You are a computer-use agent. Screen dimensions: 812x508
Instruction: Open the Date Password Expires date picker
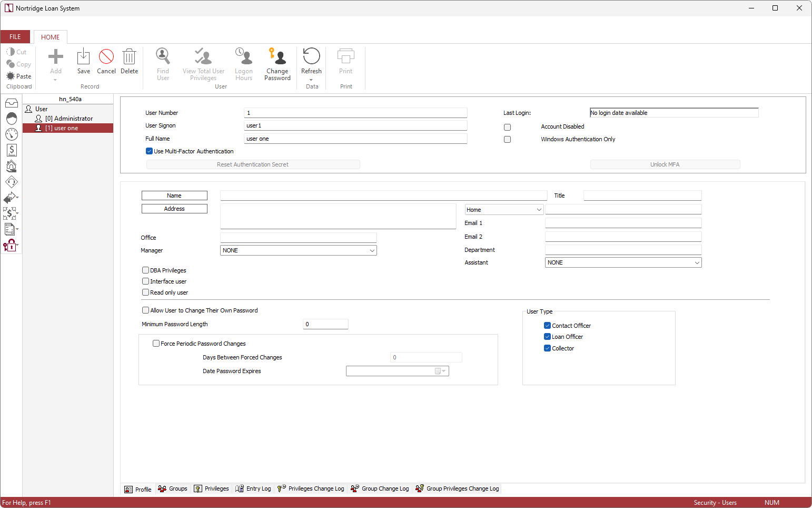[440, 371]
